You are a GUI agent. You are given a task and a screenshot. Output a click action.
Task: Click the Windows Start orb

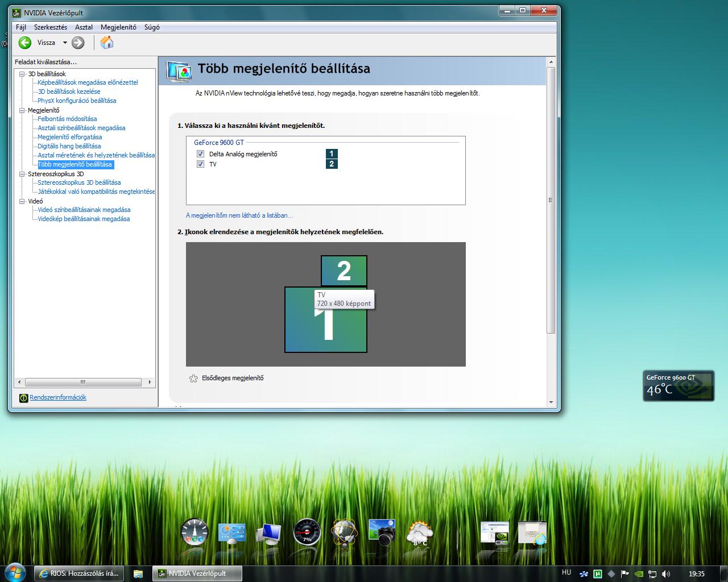[x=15, y=572]
